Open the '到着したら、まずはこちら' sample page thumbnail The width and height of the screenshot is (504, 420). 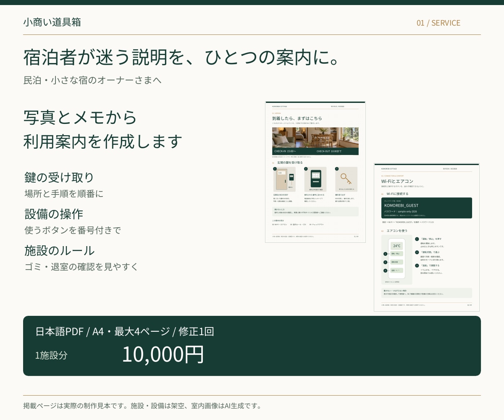(x=315, y=172)
